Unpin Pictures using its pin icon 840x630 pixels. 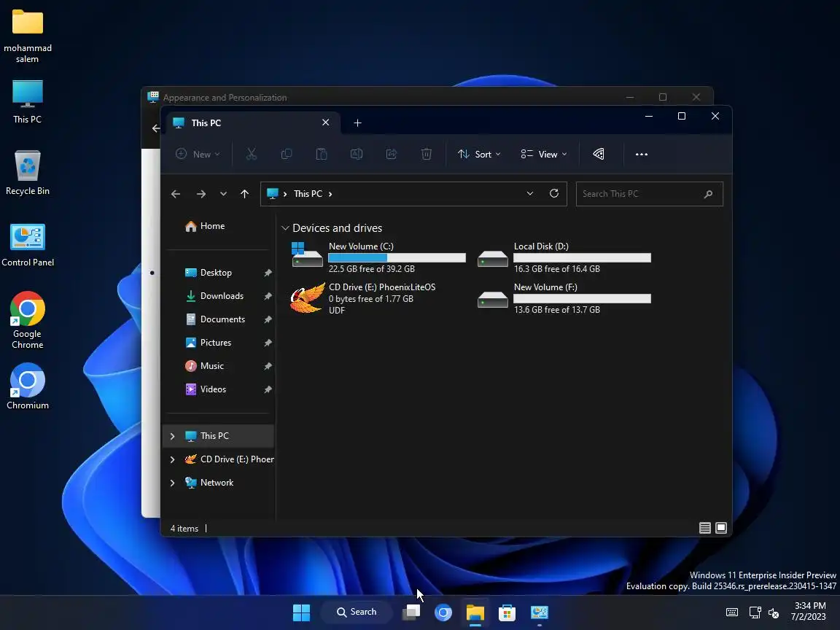(268, 343)
